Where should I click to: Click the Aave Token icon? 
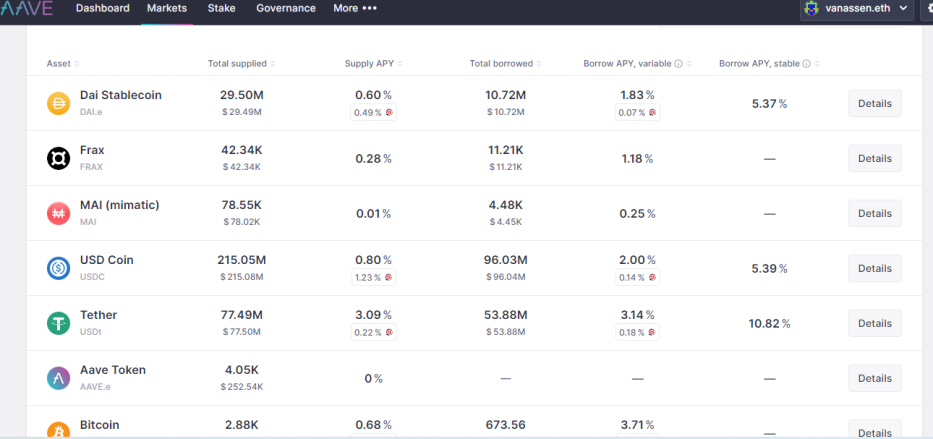click(58, 378)
